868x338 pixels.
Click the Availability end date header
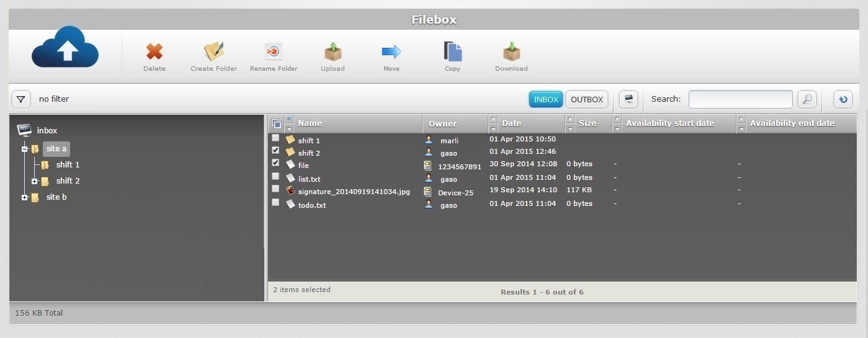[x=792, y=123]
